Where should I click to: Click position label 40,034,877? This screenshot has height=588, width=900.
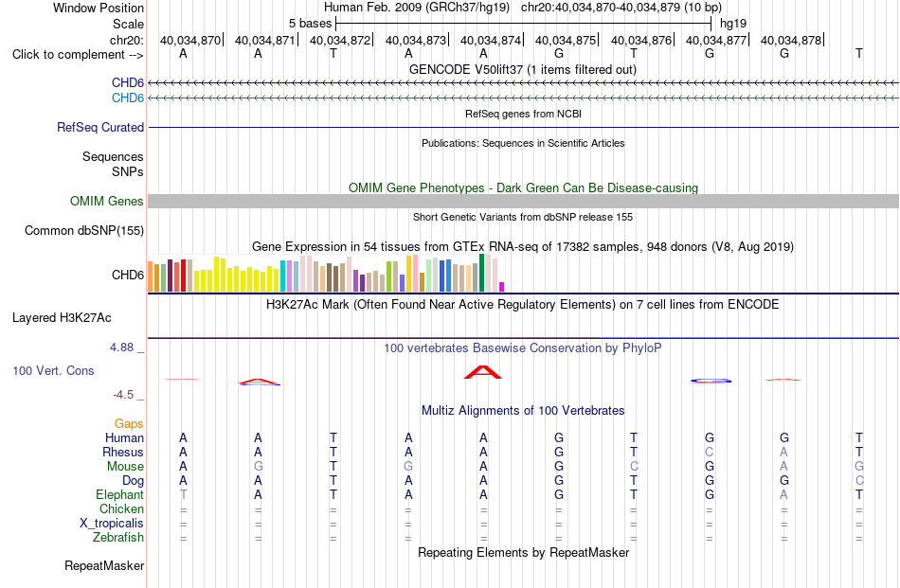tap(716, 40)
